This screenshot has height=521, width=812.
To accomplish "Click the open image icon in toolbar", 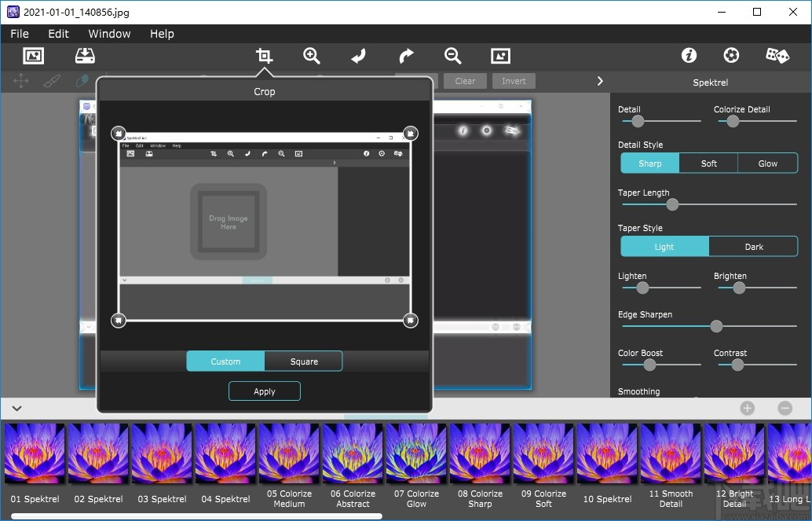I will (x=33, y=56).
